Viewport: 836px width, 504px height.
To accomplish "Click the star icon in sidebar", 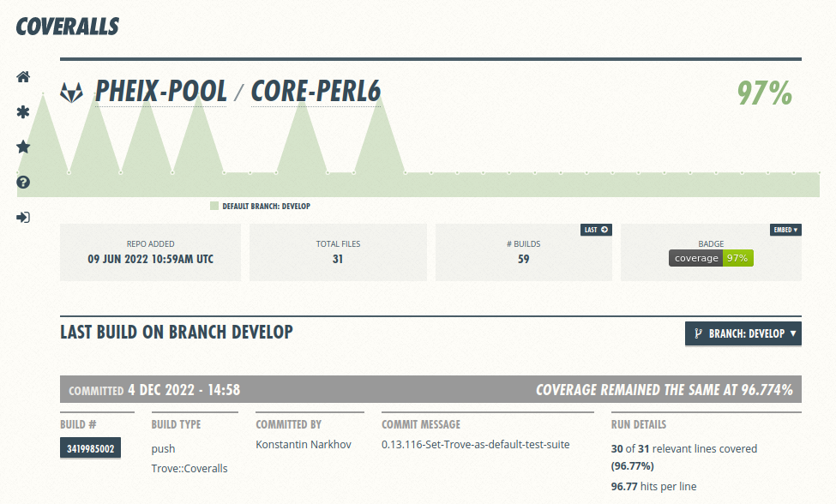I will 23,147.
